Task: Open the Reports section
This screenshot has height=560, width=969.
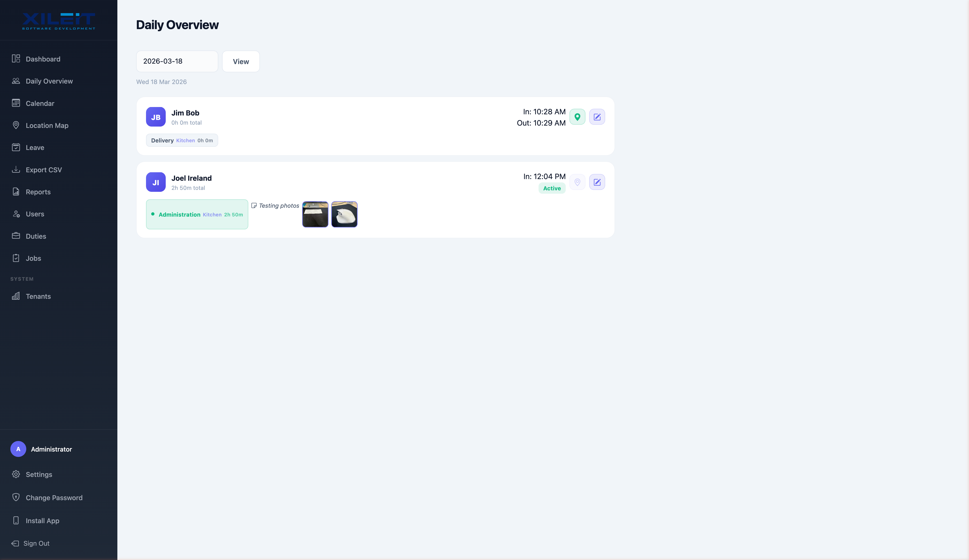Action: 38,192
